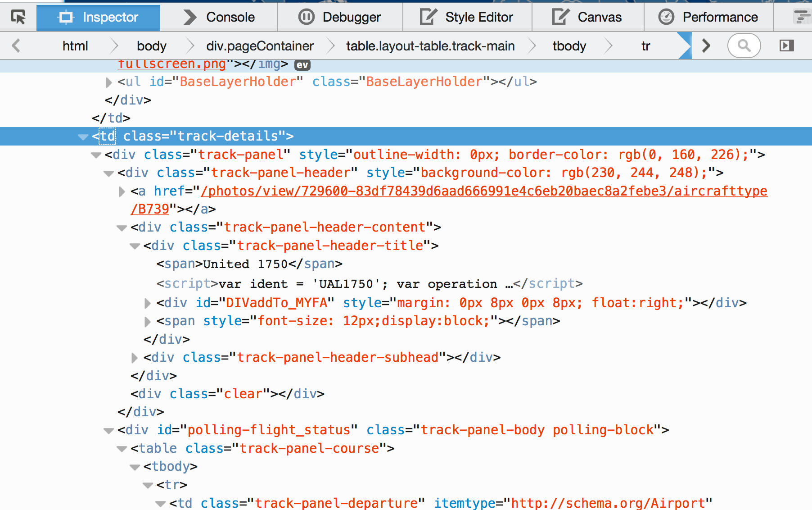Collapse the track-panel-departure td node
This screenshot has height=510, width=812.
pos(160,503)
